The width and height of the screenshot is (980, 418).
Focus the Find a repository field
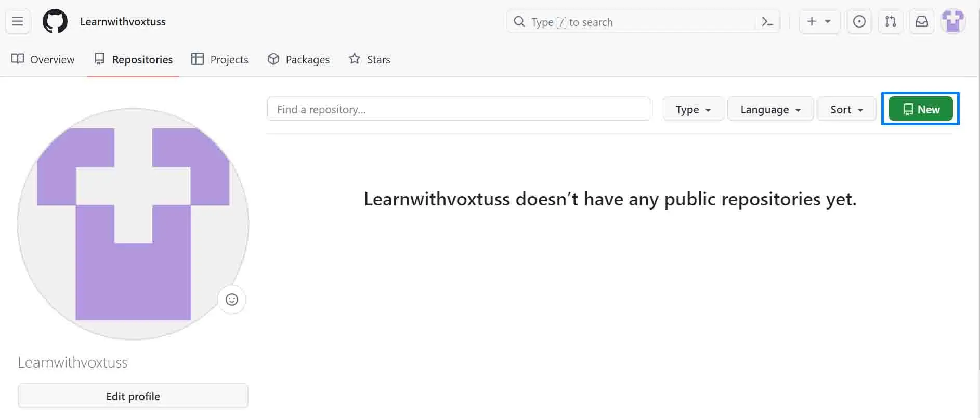(459, 109)
